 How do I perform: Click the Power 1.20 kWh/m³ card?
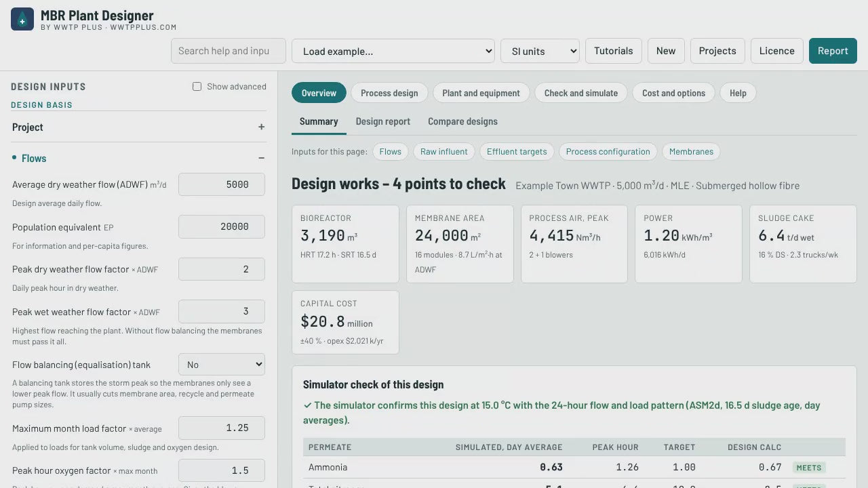[x=688, y=244]
